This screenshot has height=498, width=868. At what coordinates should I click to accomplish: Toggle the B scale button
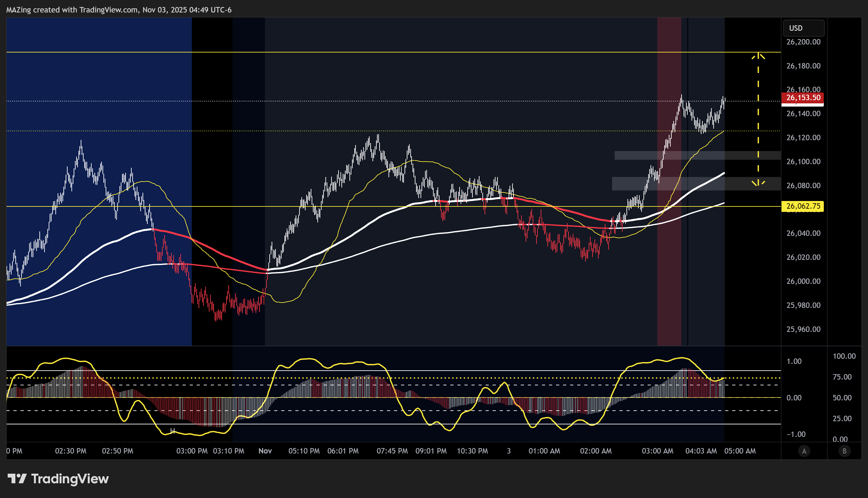(x=844, y=451)
